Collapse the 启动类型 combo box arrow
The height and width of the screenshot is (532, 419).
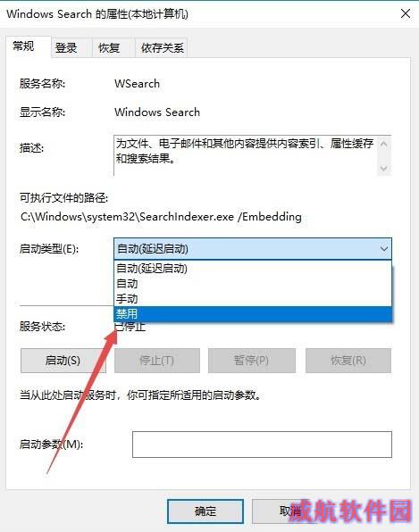click(x=383, y=249)
